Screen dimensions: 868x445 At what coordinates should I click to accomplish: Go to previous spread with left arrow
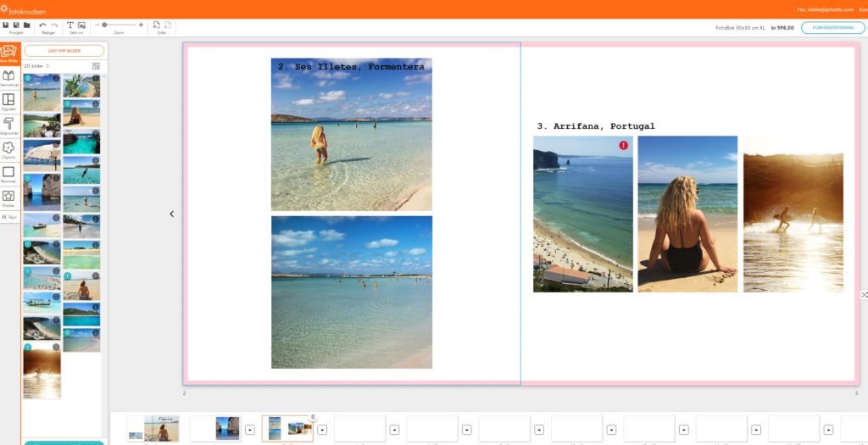coord(171,214)
